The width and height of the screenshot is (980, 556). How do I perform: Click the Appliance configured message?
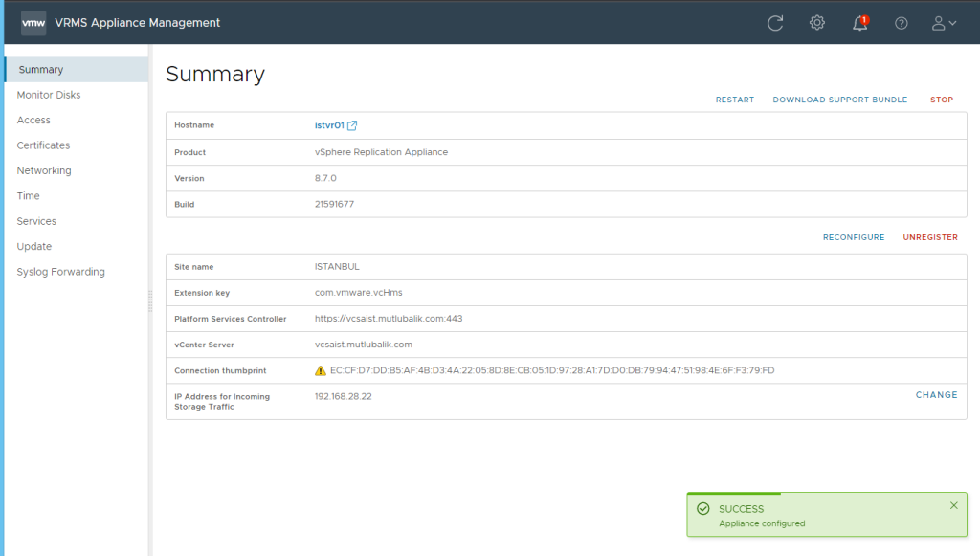(762, 523)
